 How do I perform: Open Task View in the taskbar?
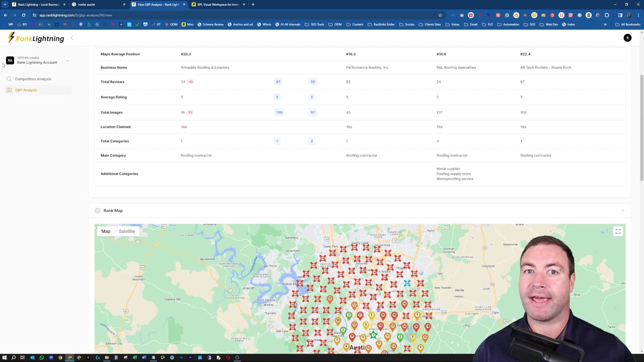[x=23, y=357]
